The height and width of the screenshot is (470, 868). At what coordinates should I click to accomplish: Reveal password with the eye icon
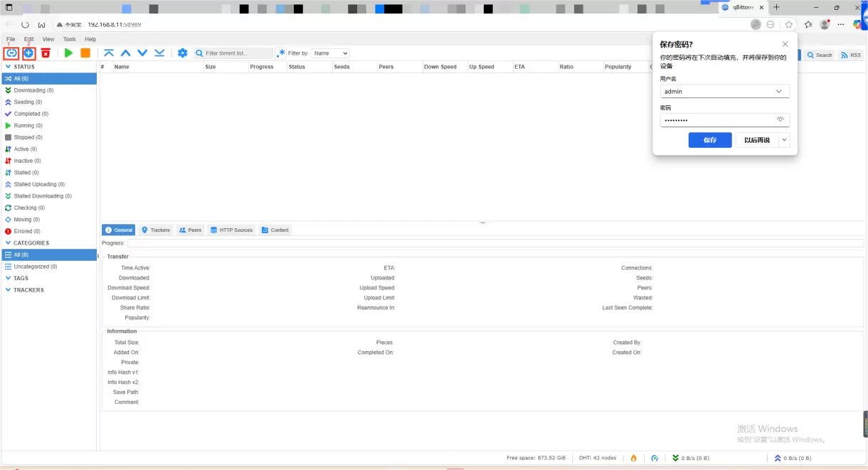coord(780,119)
